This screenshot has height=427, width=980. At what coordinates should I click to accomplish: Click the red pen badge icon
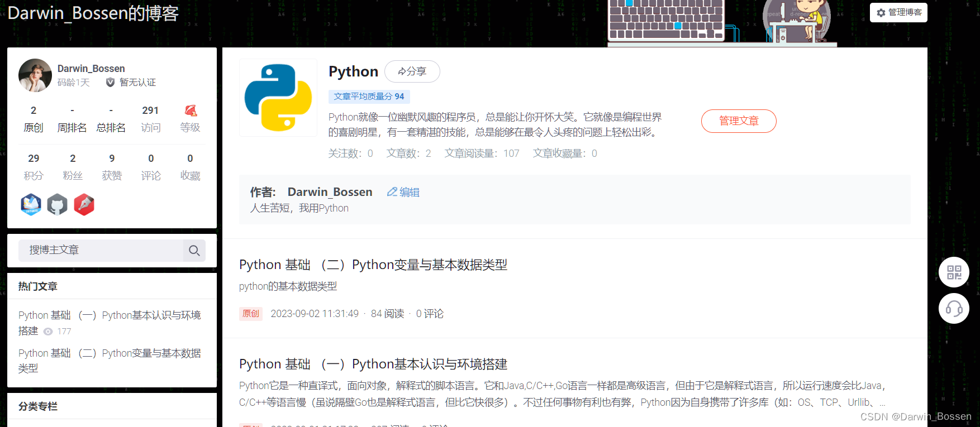pos(84,205)
